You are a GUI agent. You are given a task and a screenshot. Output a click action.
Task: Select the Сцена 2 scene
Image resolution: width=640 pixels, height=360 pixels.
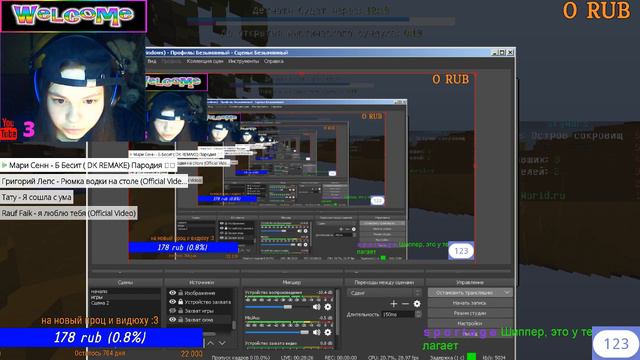tap(125, 303)
